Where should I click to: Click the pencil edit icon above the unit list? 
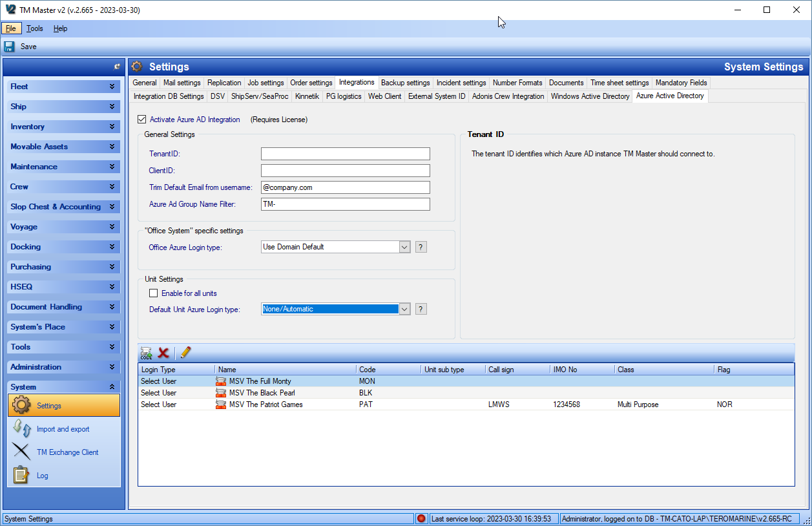185,353
